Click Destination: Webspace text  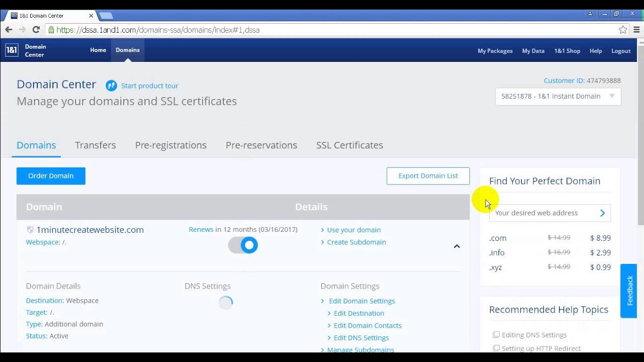[x=62, y=301]
